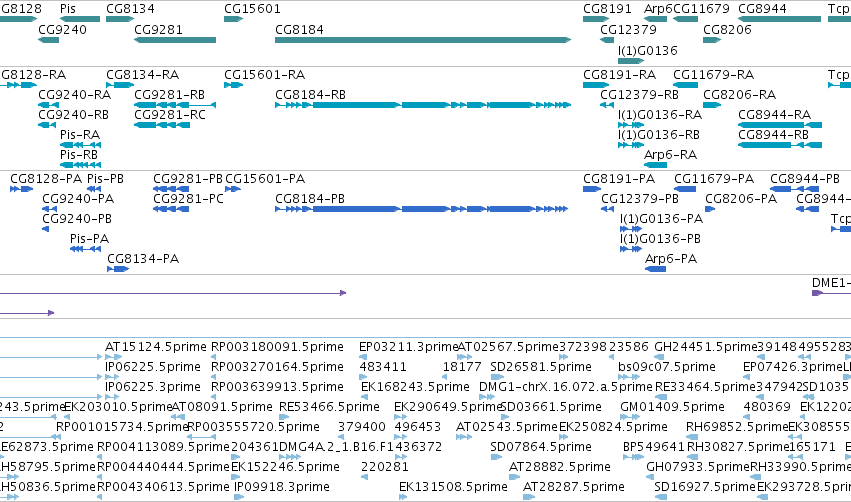Click the Pis-RA transcript label
Image resolution: width=851 pixels, height=502 pixels.
[x=80, y=135]
